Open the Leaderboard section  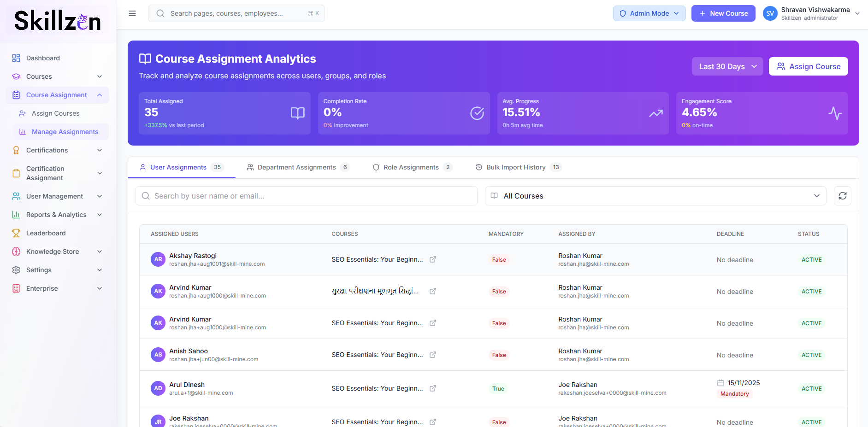point(45,233)
